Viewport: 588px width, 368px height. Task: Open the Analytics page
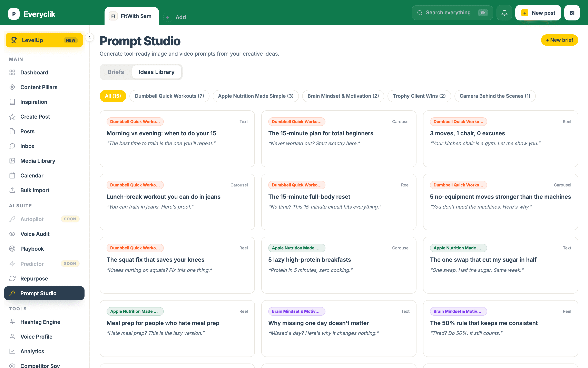pyautogui.click(x=44, y=351)
